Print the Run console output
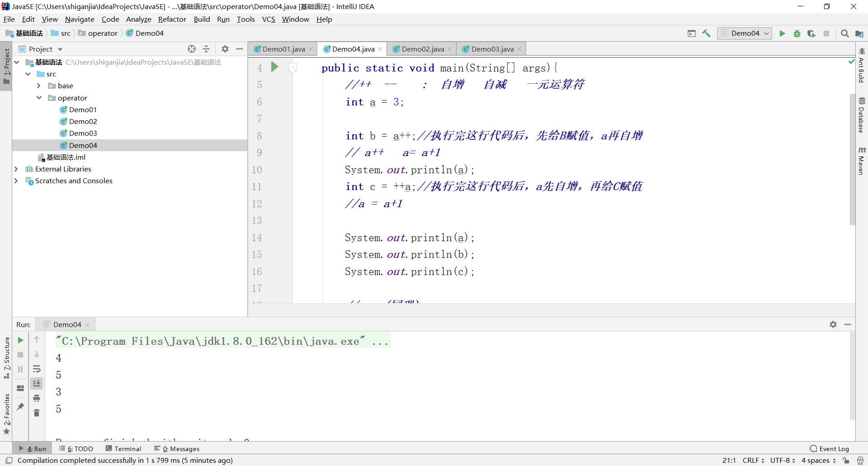 point(37,398)
